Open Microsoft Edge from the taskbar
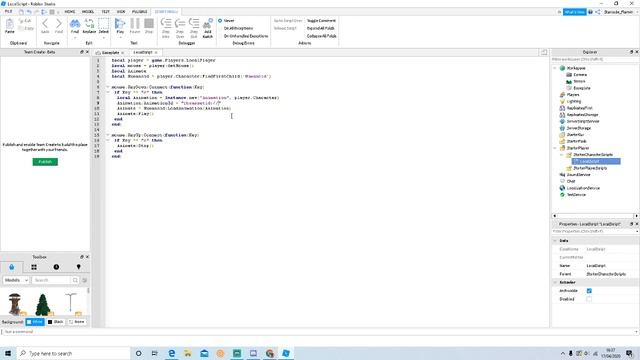This screenshot has width=640, height=360. tap(171, 353)
